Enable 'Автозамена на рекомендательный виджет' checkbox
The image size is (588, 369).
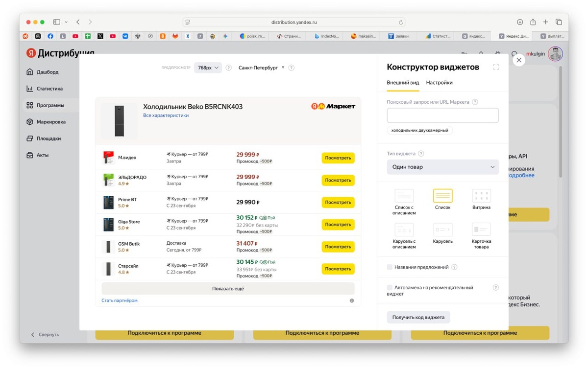[x=390, y=288]
